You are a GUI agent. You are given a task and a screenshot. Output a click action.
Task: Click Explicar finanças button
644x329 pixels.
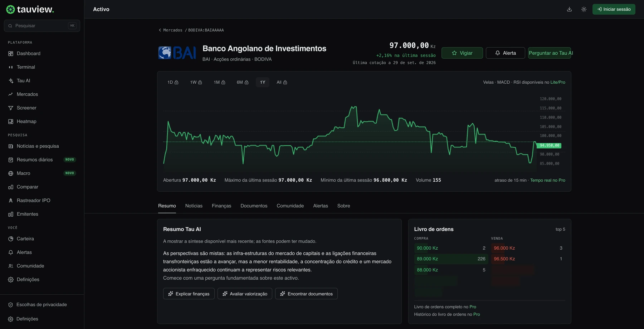(x=189, y=294)
